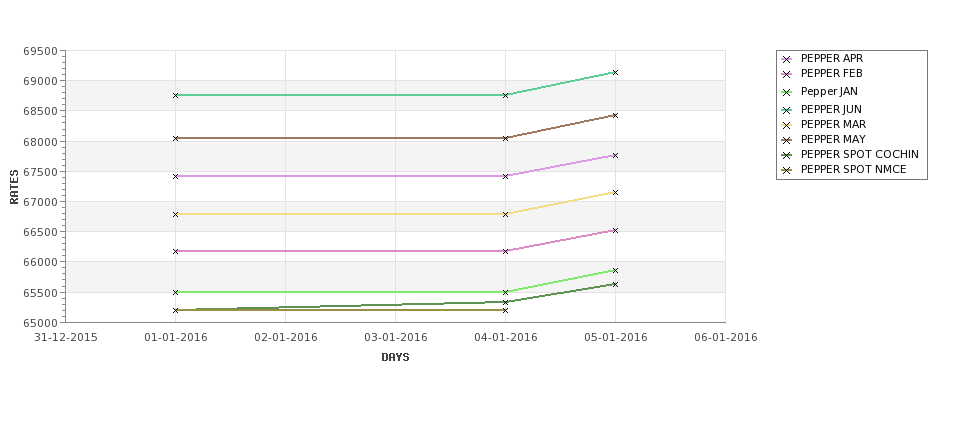
Task: Click the RATES axis title
Action: click(14, 186)
